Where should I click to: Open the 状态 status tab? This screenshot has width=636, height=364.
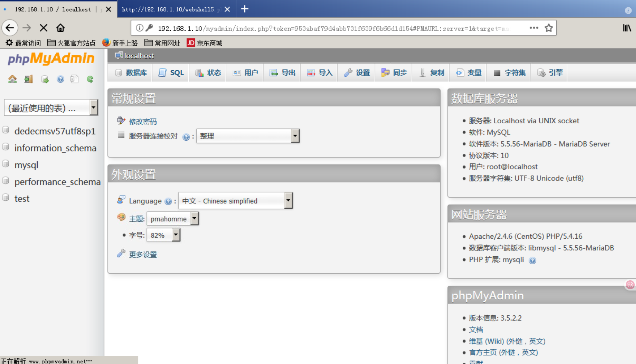point(208,73)
